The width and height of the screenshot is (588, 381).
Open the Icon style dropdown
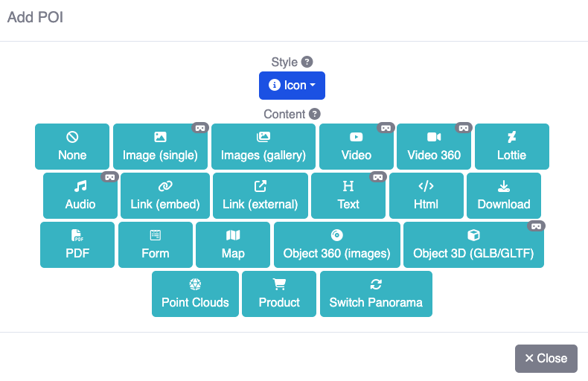coord(292,86)
